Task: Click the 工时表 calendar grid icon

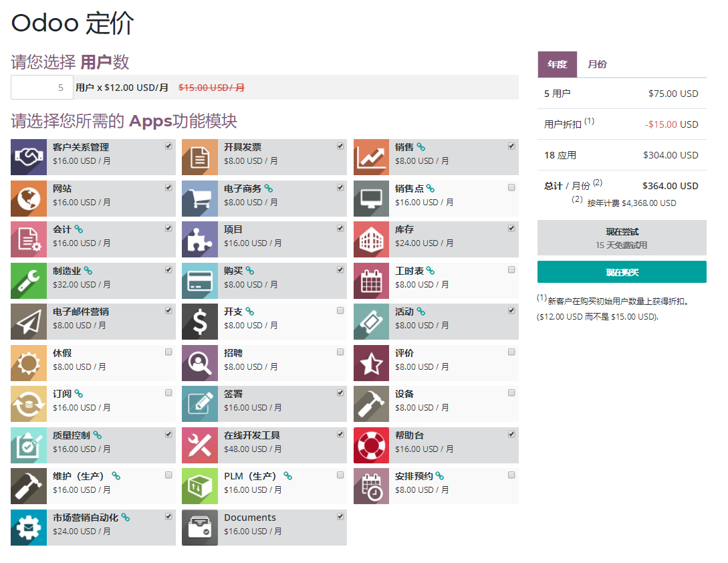Action: tap(371, 281)
